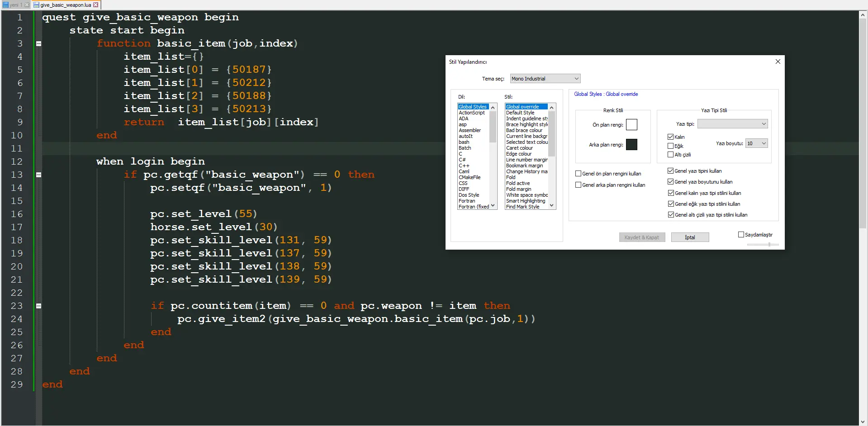Click the Dil list scroll-up arrow
The height and width of the screenshot is (426, 868).
click(493, 107)
